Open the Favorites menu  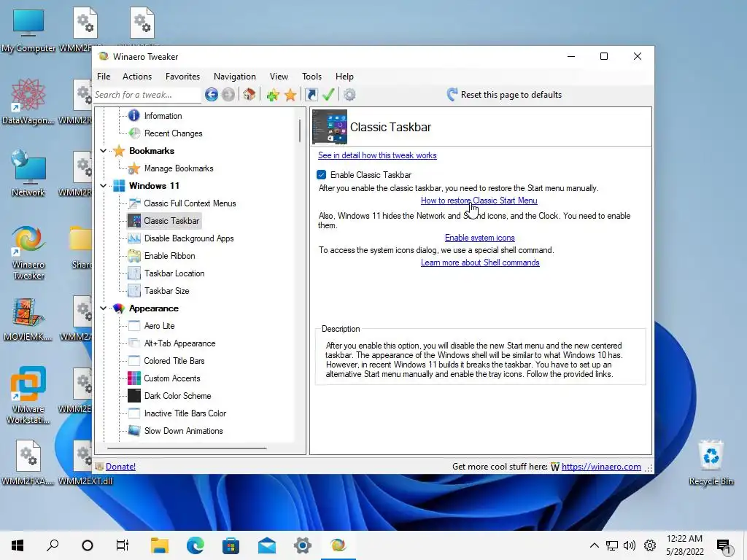[182, 76]
